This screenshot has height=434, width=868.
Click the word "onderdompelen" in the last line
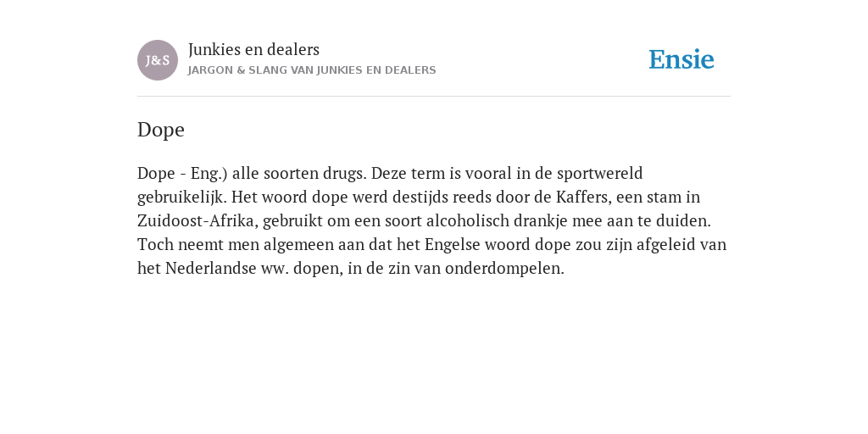(504, 269)
